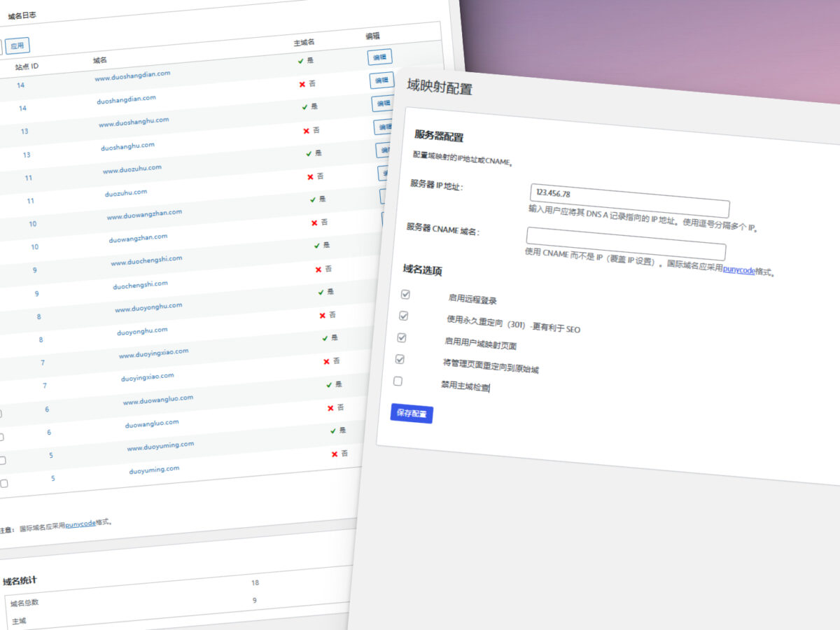Image resolution: width=840 pixels, height=630 pixels.
Task: Click the 应用 button above the table
Action: click(x=17, y=46)
